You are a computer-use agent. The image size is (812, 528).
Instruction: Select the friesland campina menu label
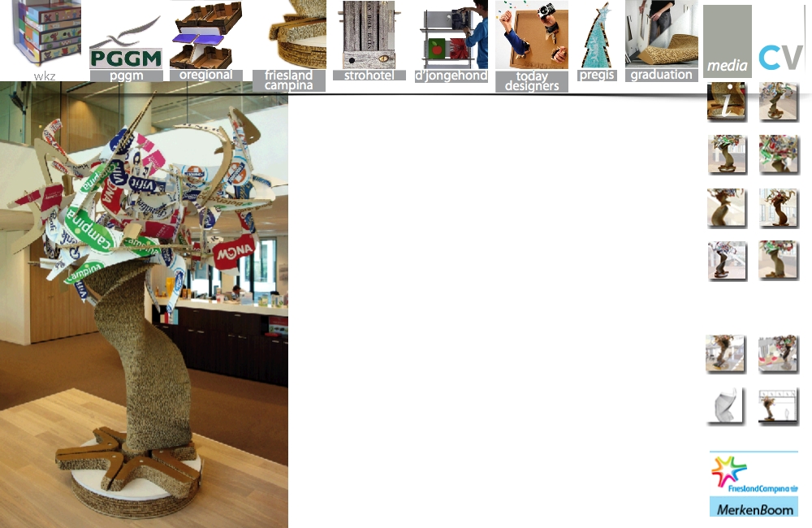pos(289,80)
